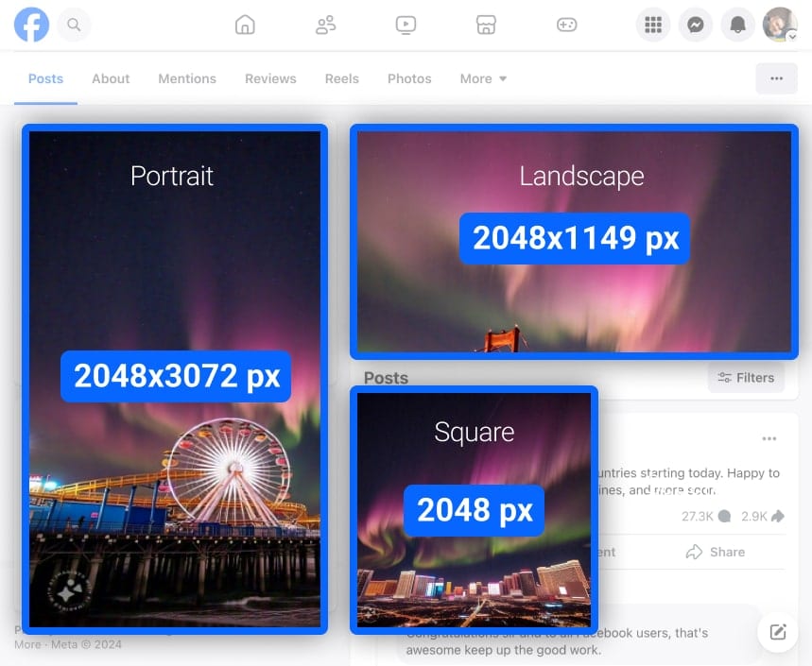Open the Gaming controller icon
Screen dimensions: 812x666
566,26
